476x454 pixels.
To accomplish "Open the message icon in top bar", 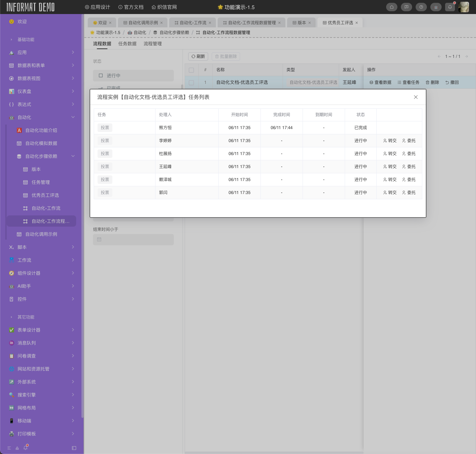I will pyautogui.click(x=406, y=7).
